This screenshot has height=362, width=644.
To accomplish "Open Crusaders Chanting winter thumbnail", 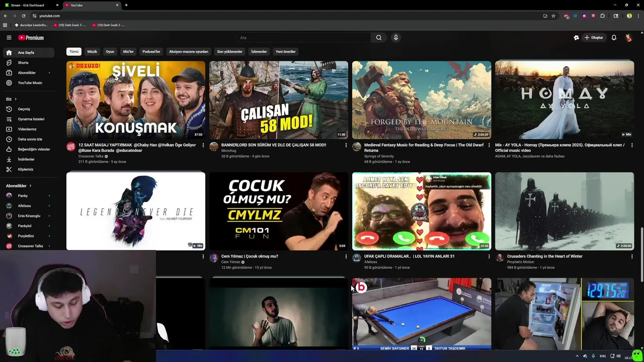I will pos(565,211).
